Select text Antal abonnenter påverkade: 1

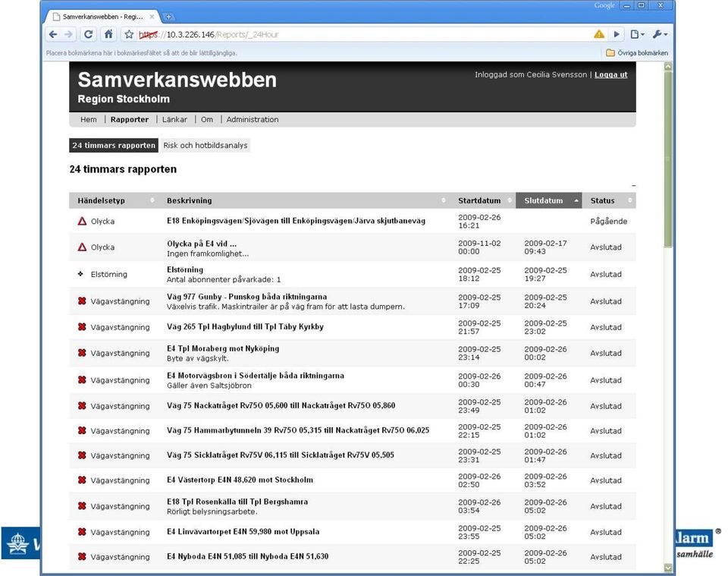224,279
